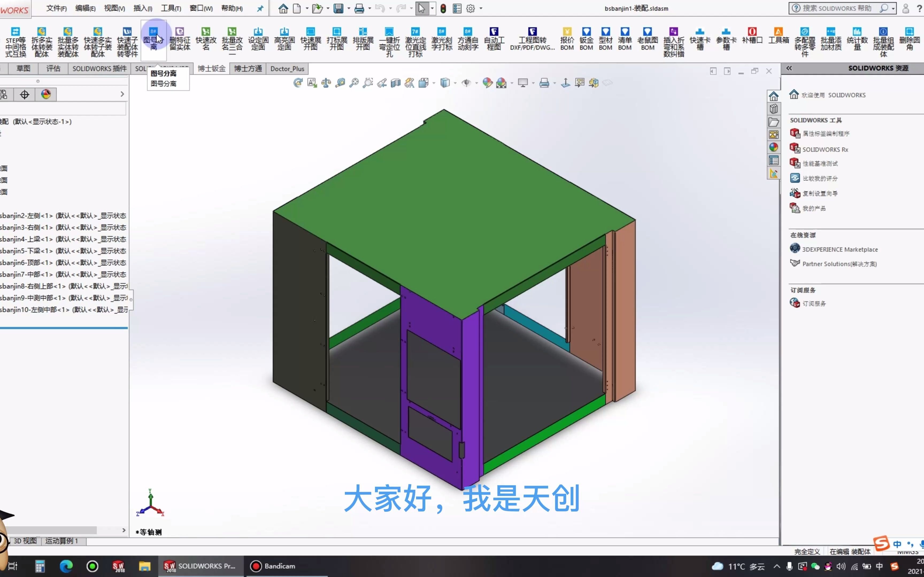The height and width of the screenshot is (577, 924).
Task: Toggle hide/show items eyeglasses icon
Action: 466,83
